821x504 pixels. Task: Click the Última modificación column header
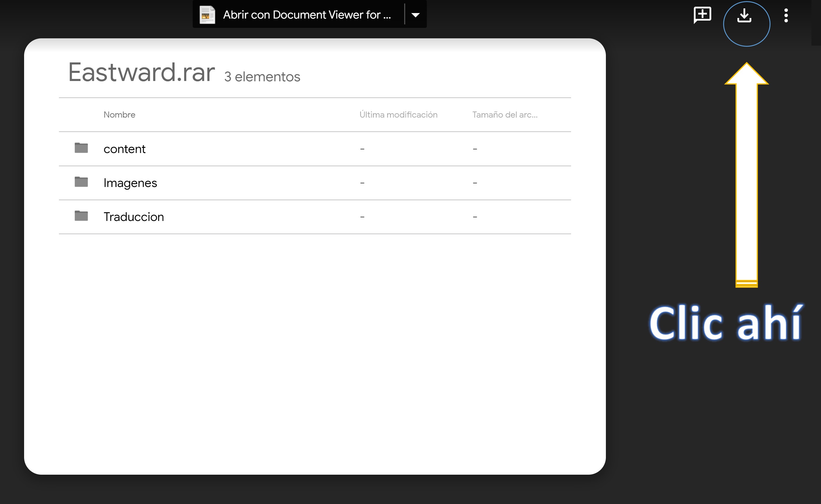coord(398,115)
